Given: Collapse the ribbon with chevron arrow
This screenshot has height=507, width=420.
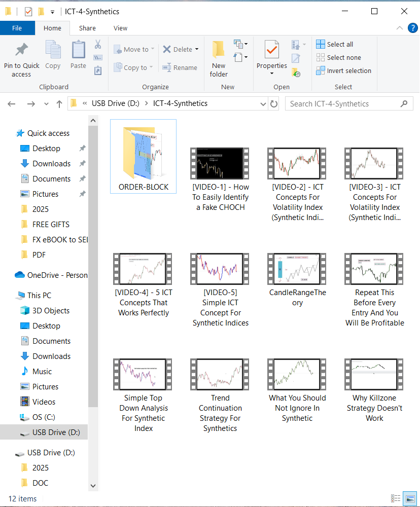Looking at the screenshot, I should tap(400, 28).
